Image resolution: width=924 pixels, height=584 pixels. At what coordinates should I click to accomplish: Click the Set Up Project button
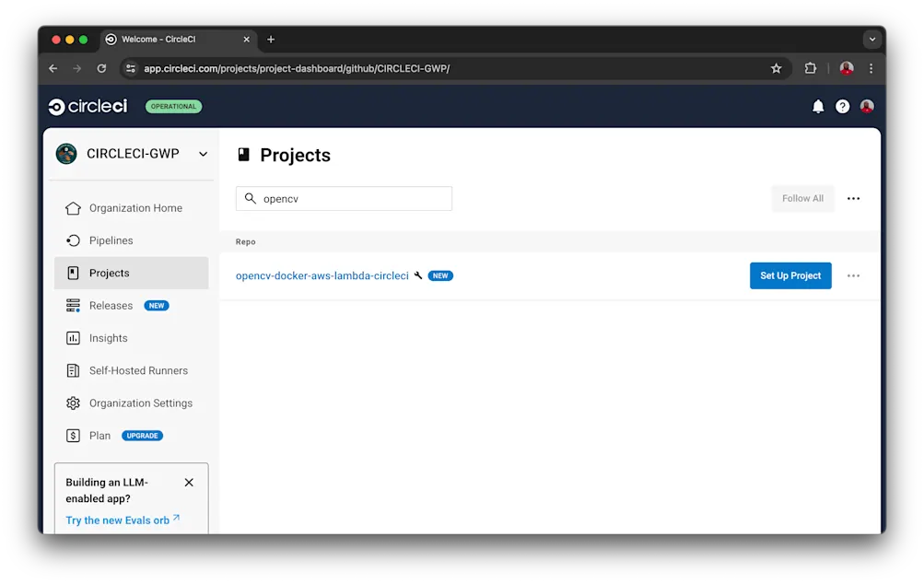[789, 275]
